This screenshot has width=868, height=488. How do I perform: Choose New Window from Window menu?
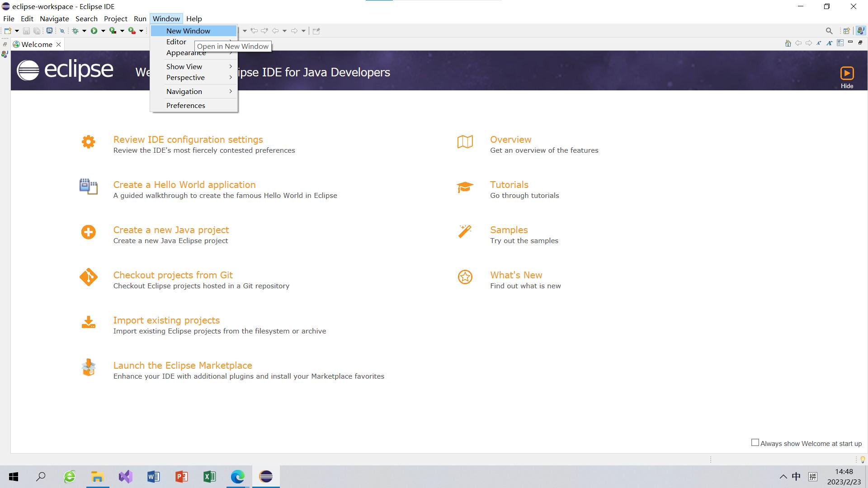coord(194,31)
